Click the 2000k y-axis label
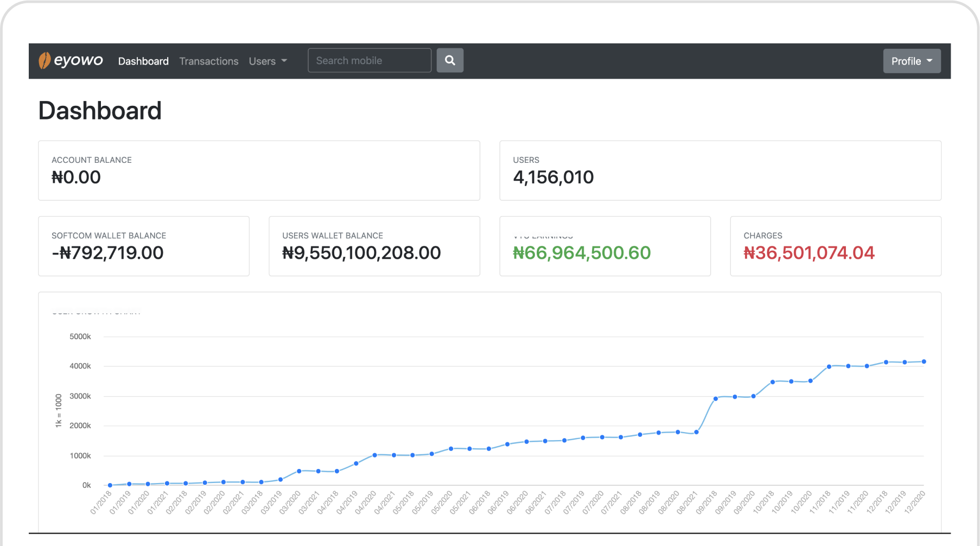The height and width of the screenshot is (546, 980). [x=80, y=426]
